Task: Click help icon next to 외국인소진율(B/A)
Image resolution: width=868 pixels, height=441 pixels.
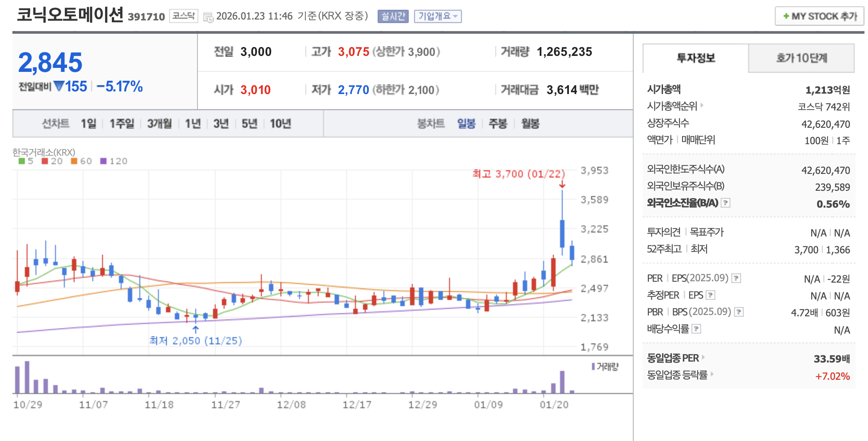Action: pos(726,203)
